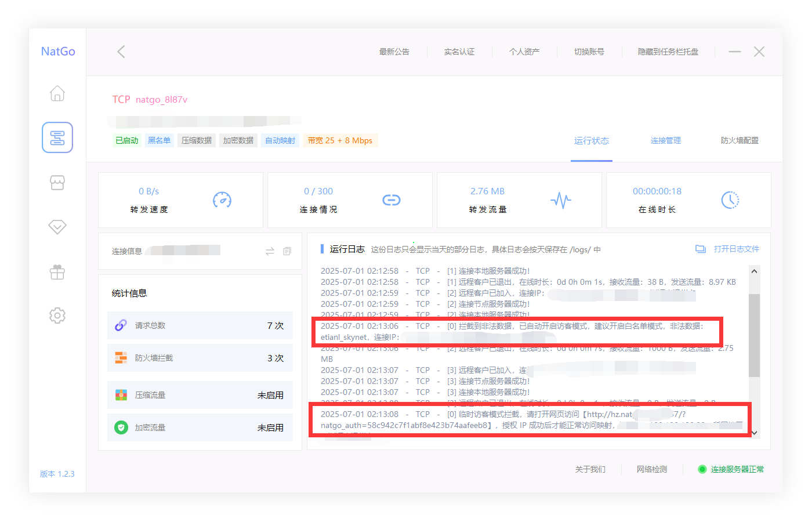Click the log file folder icon
The image size is (812, 522).
point(701,249)
